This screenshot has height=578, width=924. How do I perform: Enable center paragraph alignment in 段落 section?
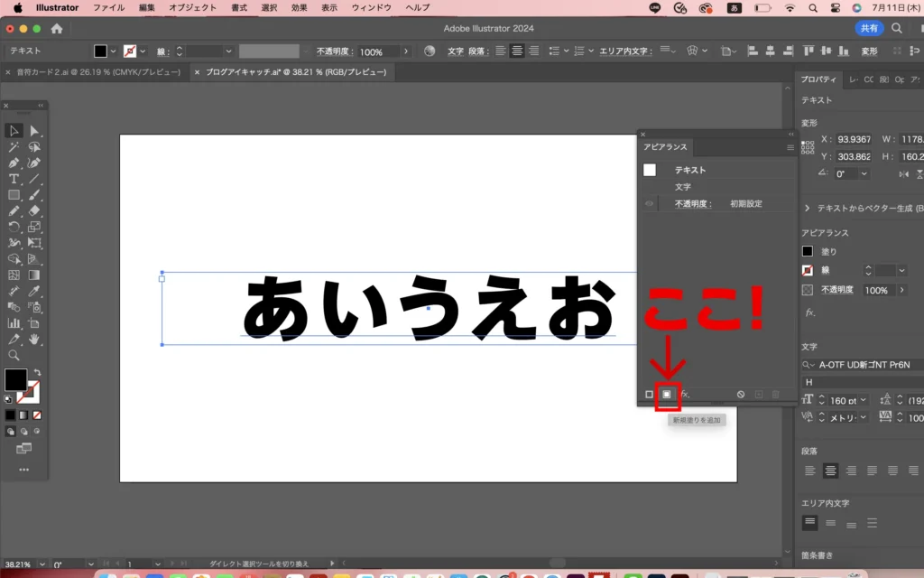tap(830, 471)
